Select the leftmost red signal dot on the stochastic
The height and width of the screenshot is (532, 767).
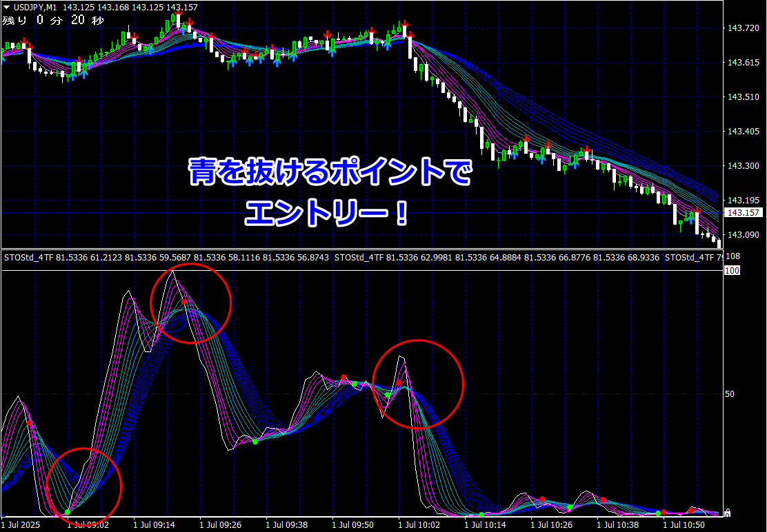30,423
